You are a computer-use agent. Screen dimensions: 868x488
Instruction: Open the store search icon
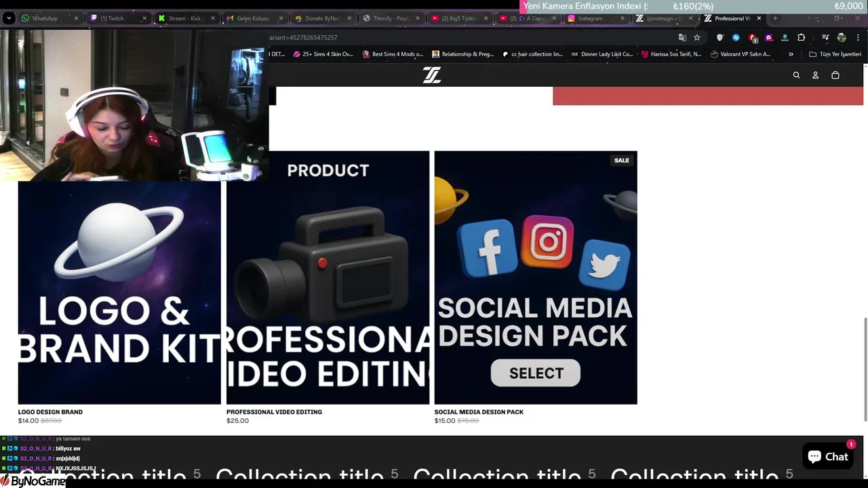pos(796,75)
